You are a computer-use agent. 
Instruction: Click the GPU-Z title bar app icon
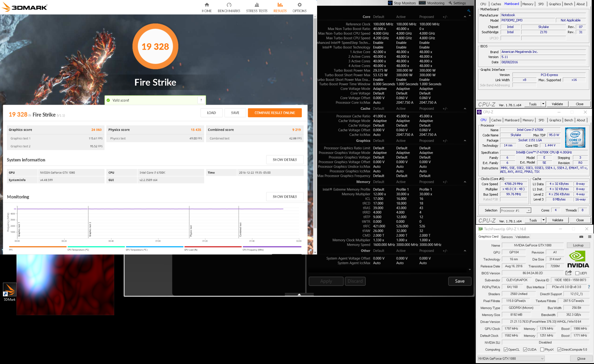click(x=480, y=229)
